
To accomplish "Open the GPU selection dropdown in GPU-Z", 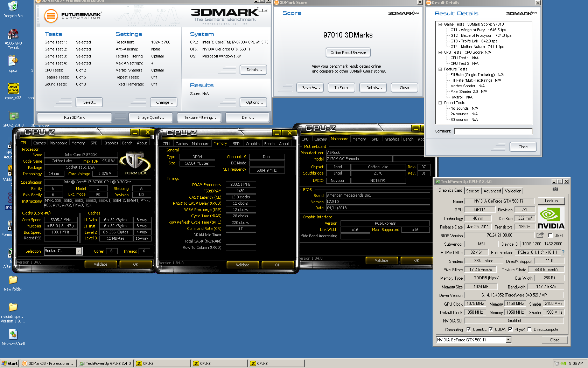I will click(509, 340).
